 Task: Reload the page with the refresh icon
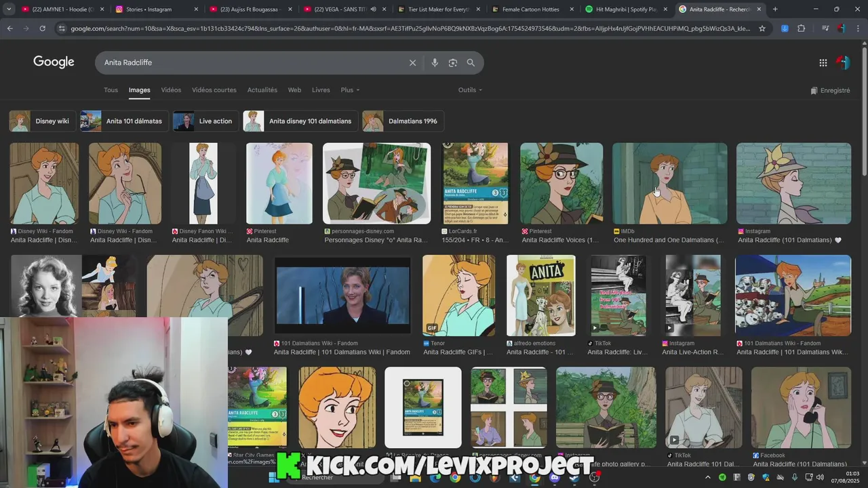tap(42, 28)
